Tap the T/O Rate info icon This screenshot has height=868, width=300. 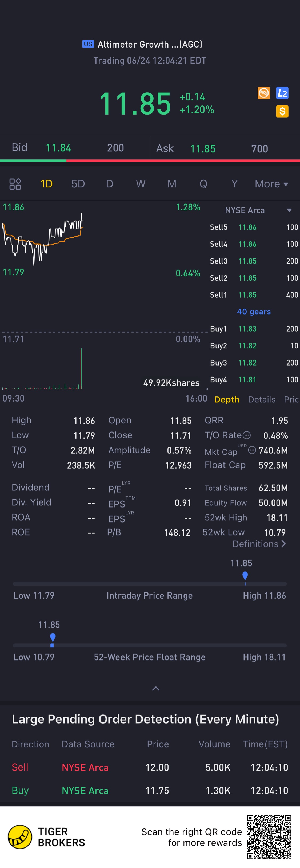coord(247,435)
